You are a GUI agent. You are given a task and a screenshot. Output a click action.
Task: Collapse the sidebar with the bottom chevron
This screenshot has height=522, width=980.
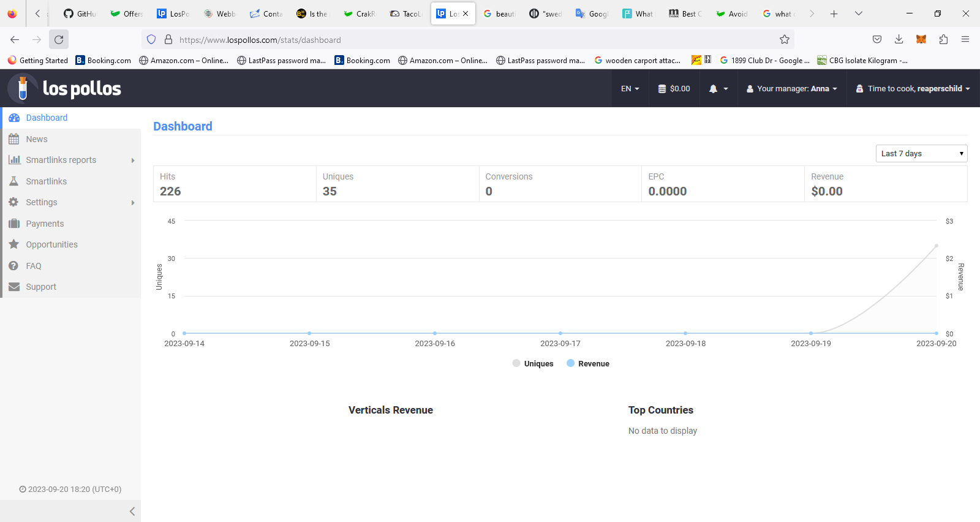[132, 512]
